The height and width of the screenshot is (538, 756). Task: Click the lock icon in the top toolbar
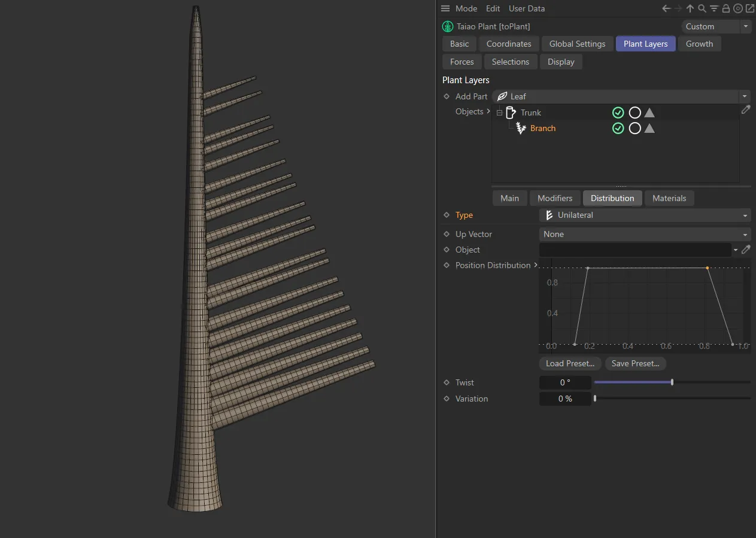pos(725,8)
